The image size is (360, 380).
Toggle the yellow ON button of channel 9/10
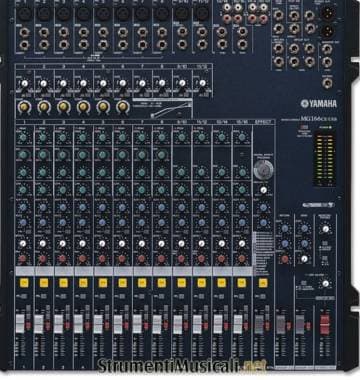pos(182,283)
